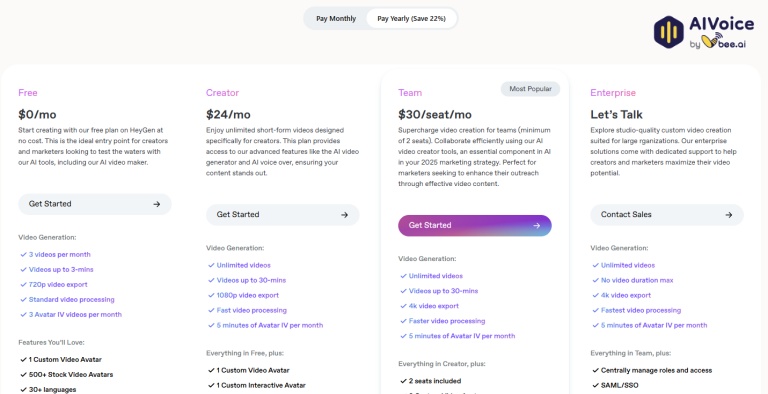Click the bee.ai bee logo
This screenshot has height=394, width=768.
coord(712,41)
